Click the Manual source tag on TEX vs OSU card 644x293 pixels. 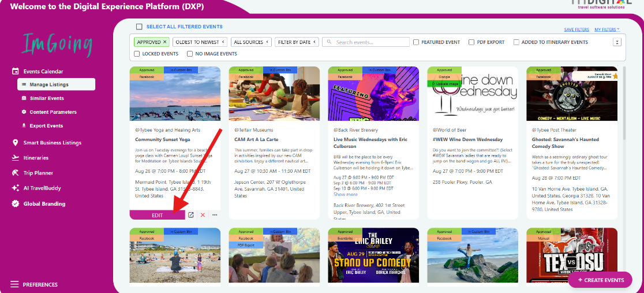[544, 238]
